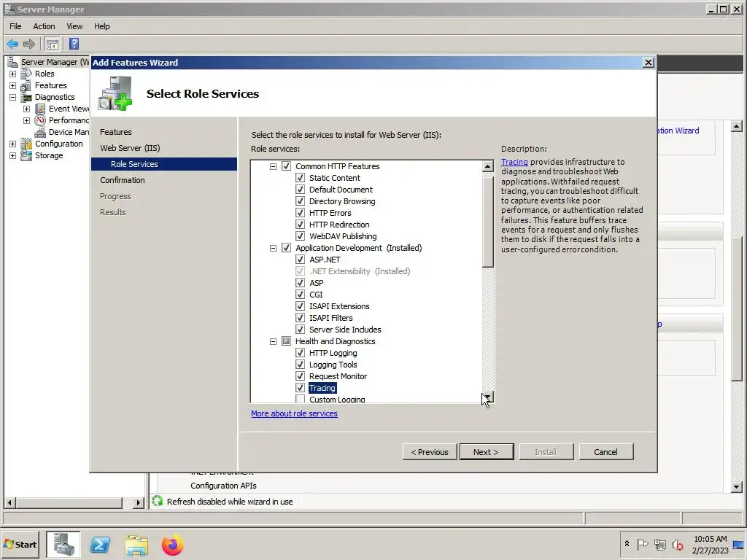Click the clock in the system tray
Screen dimensions: 747x560
tap(710, 544)
